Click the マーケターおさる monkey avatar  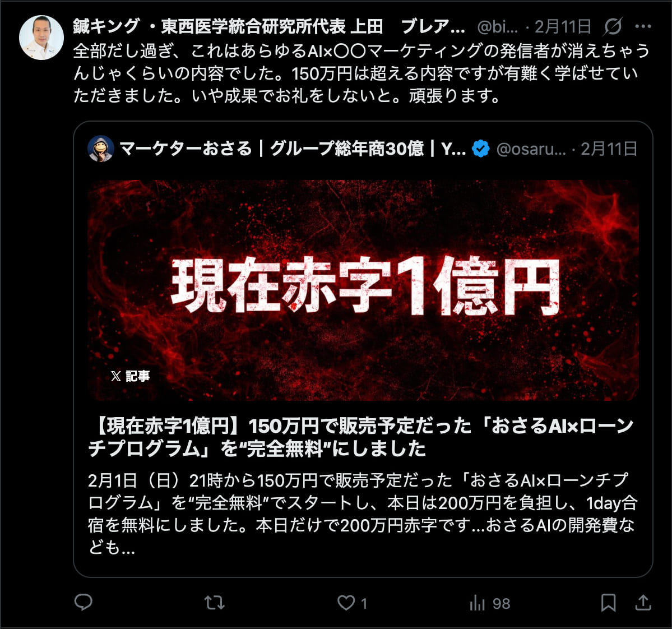tap(101, 149)
